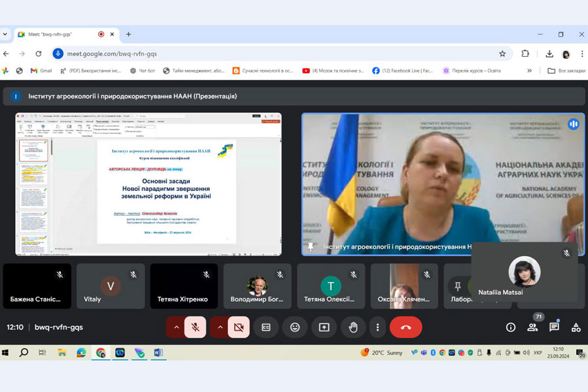588x392 pixels.
Task: Select the Тетяна Хітренко participant tile
Action: [x=184, y=286]
